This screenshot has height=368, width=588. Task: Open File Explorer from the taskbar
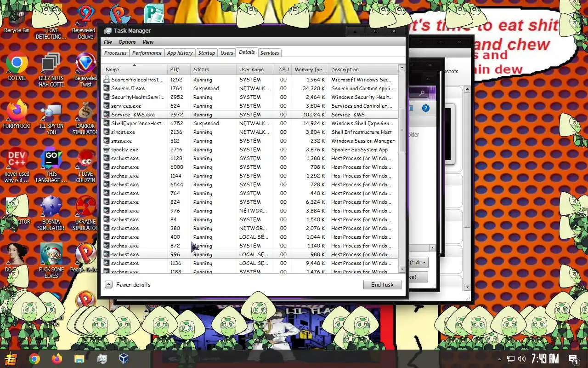[79, 359]
